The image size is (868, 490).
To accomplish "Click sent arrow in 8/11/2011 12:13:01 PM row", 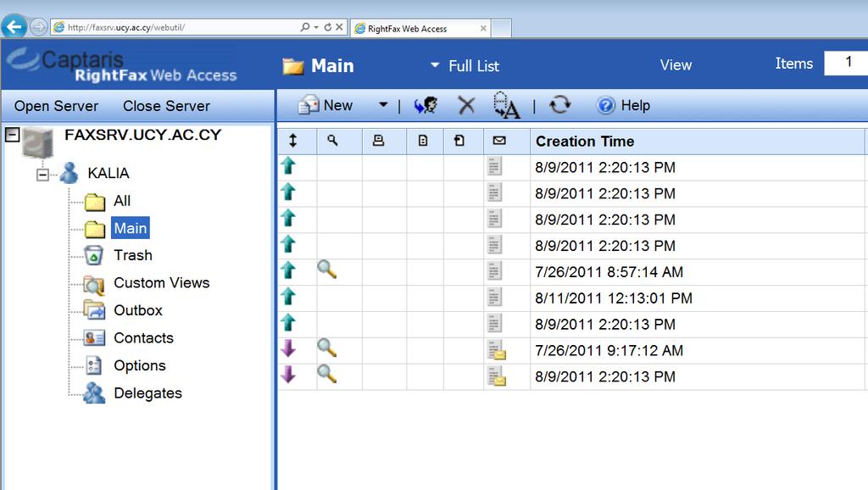I will coord(288,296).
